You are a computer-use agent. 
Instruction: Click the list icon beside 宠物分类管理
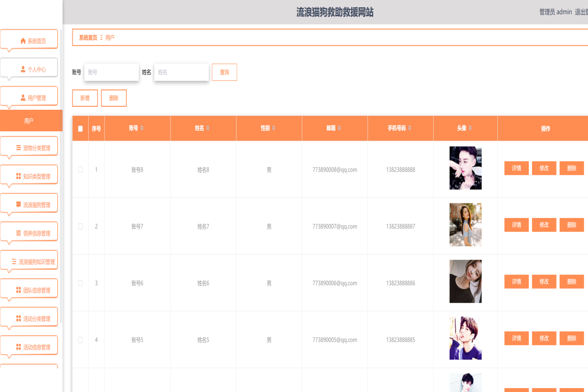(19, 148)
